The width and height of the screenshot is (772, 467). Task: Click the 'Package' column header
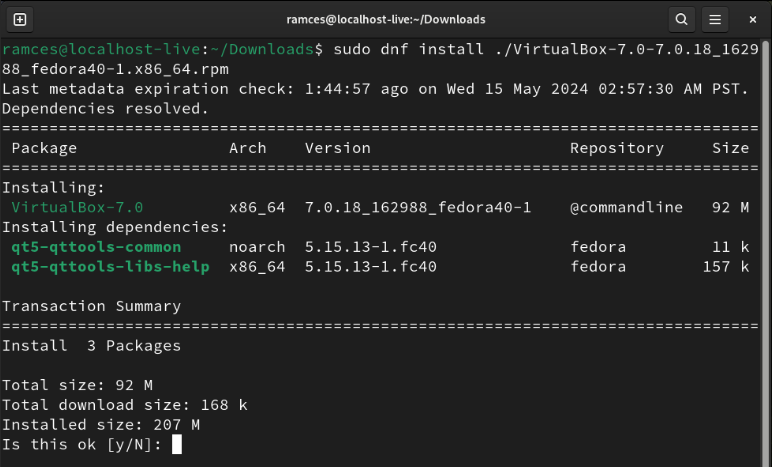[44, 148]
